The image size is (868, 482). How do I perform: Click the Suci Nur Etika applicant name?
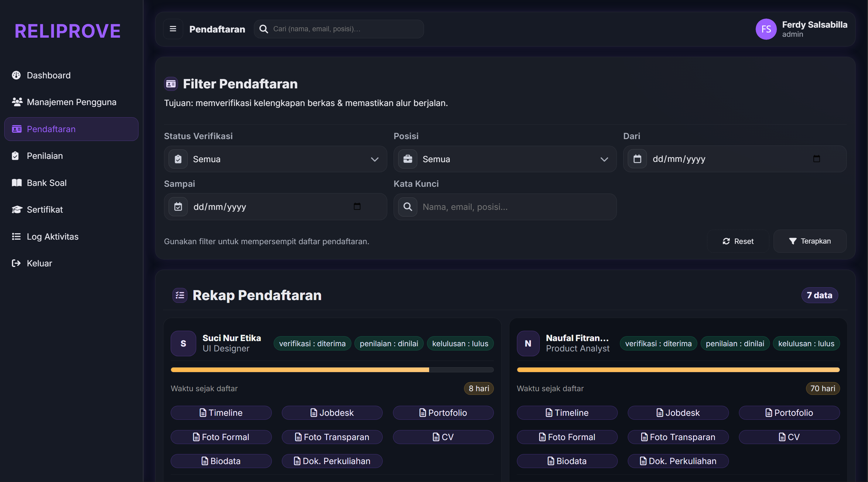point(232,338)
